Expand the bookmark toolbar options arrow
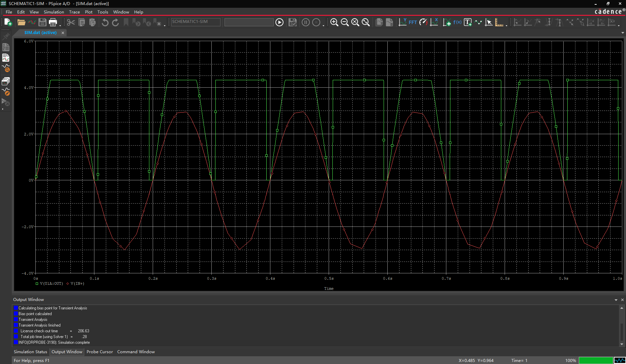Screen dimensions: 626x364 tap(165, 25)
